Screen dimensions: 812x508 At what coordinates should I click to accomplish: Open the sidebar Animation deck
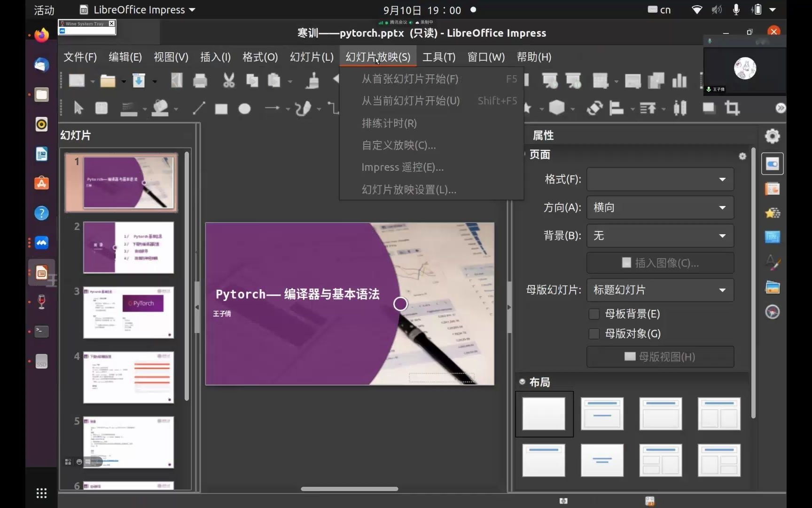coord(773,213)
